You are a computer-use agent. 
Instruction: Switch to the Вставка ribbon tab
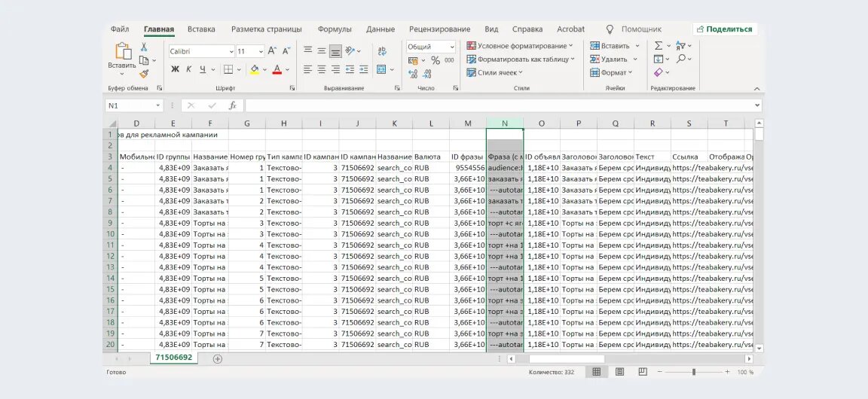pyautogui.click(x=201, y=29)
